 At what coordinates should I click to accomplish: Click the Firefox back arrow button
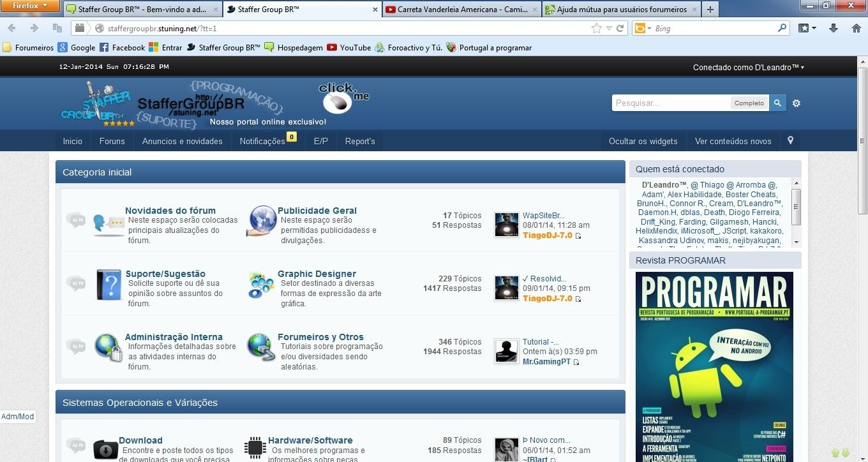pos(11,28)
